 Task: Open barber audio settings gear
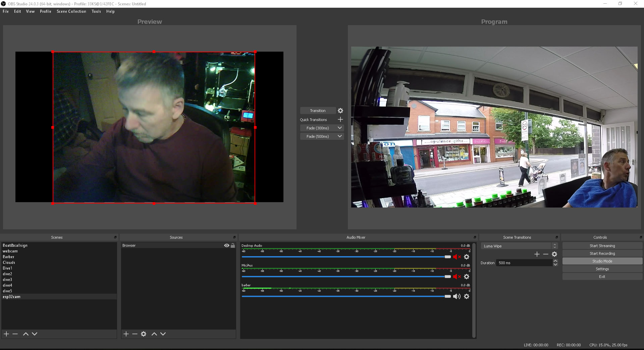[x=467, y=296]
